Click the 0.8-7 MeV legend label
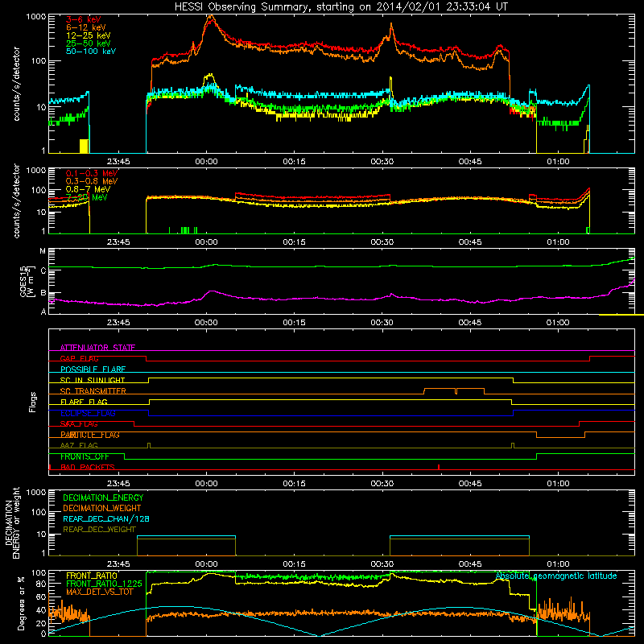The width and height of the screenshot is (644, 644). tap(88, 189)
